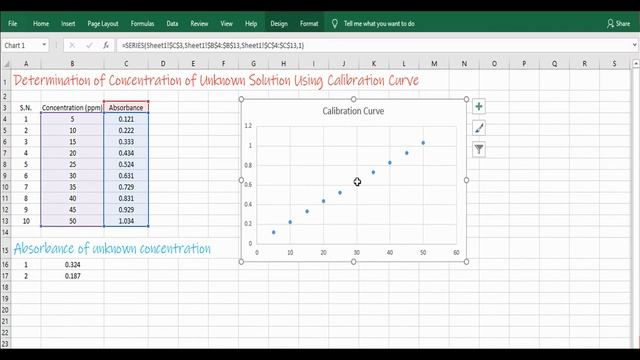Select the Absorbance header cell
The height and width of the screenshot is (360, 640).
pos(126,108)
